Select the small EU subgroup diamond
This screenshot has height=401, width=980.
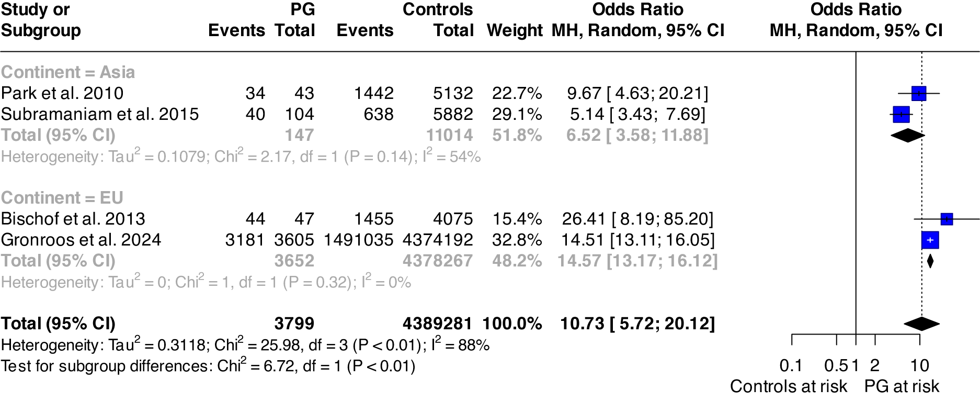(x=930, y=261)
